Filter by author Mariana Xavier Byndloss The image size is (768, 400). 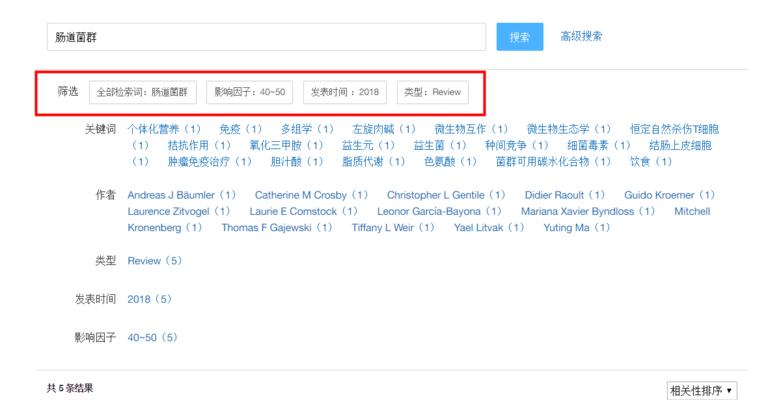(x=588, y=211)
